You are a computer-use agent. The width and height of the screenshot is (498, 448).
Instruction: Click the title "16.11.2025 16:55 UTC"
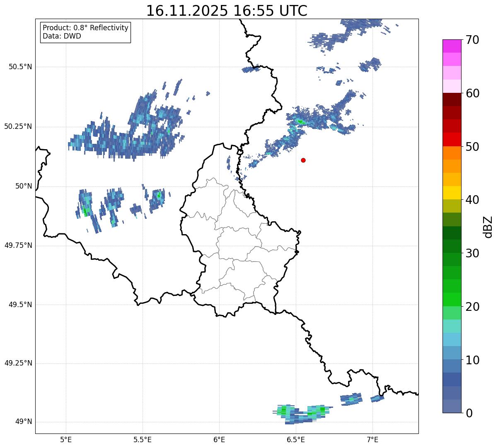click(x=227, y=11)
